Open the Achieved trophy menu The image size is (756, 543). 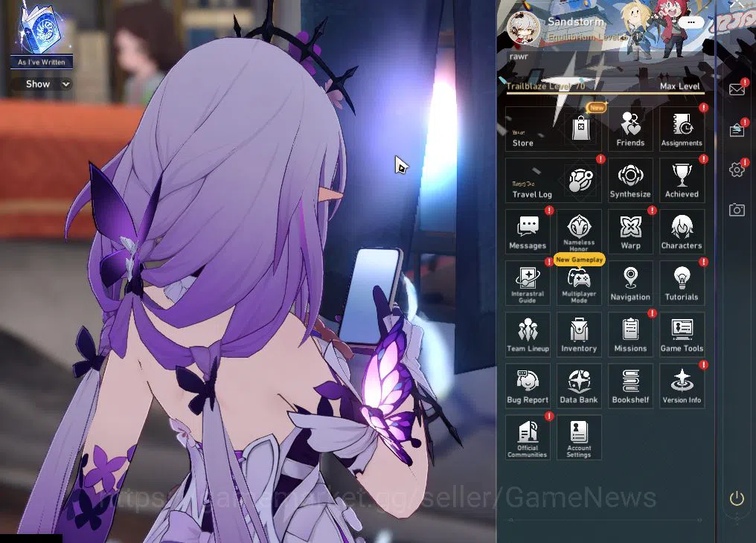pos(682,180)
